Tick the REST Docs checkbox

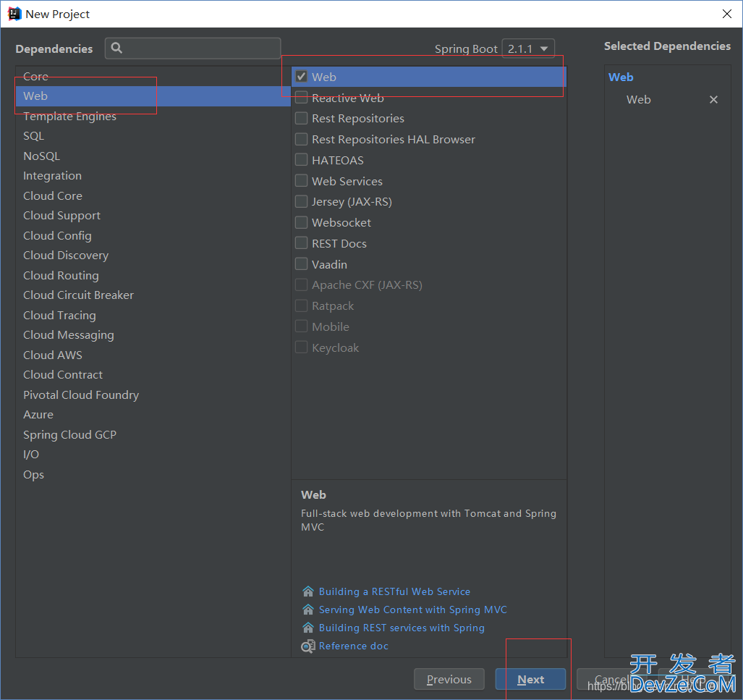302,243
